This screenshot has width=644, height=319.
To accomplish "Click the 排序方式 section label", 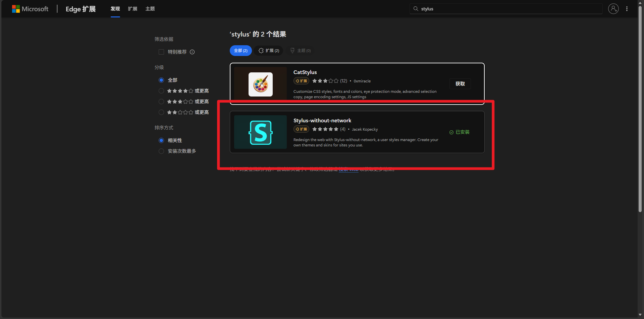I will coord(164,128).
